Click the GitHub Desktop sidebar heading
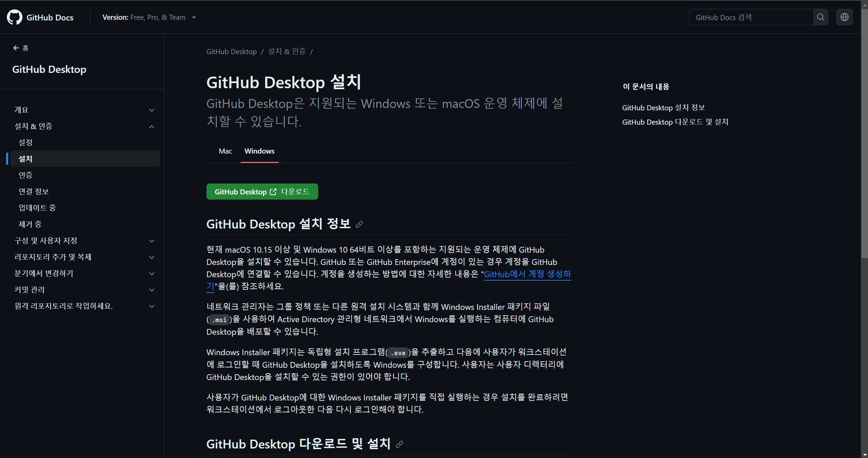The height and width of the screenshot is (458, 868). point(49,69)
